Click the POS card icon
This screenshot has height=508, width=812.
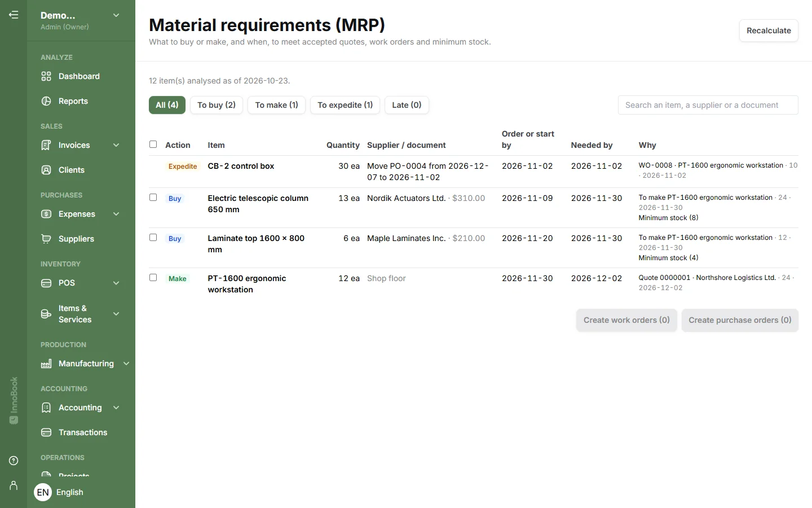pyautogui.click(x=46, y=283)
